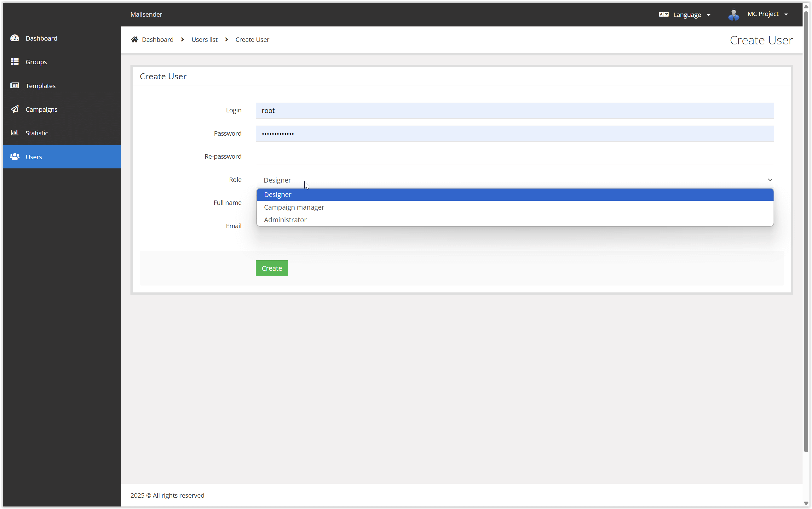Viewport: 812px width, 509px height.
Task: Open Dashboard from the breadcrumb link
Action: pyautogui.click(x=157, y=39)
